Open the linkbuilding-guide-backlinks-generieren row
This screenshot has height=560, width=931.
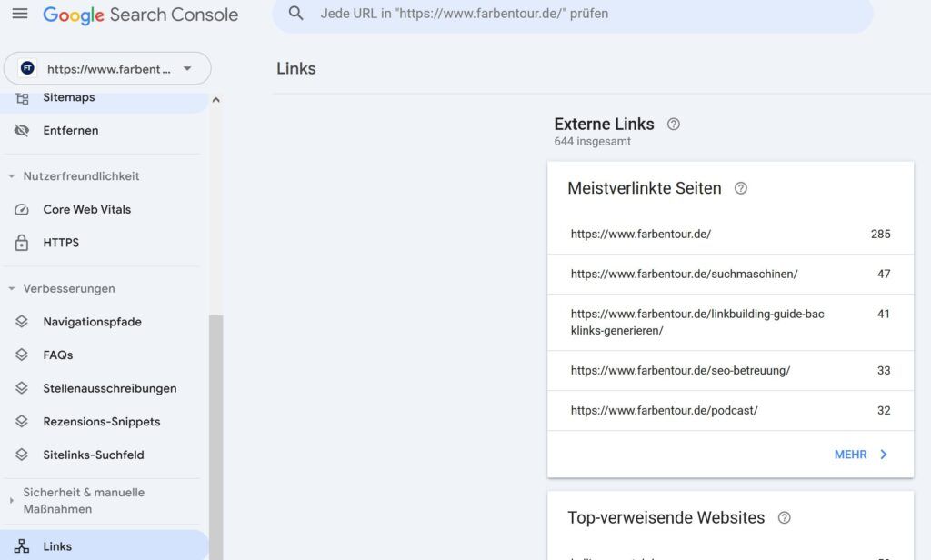tap(730, 322)
